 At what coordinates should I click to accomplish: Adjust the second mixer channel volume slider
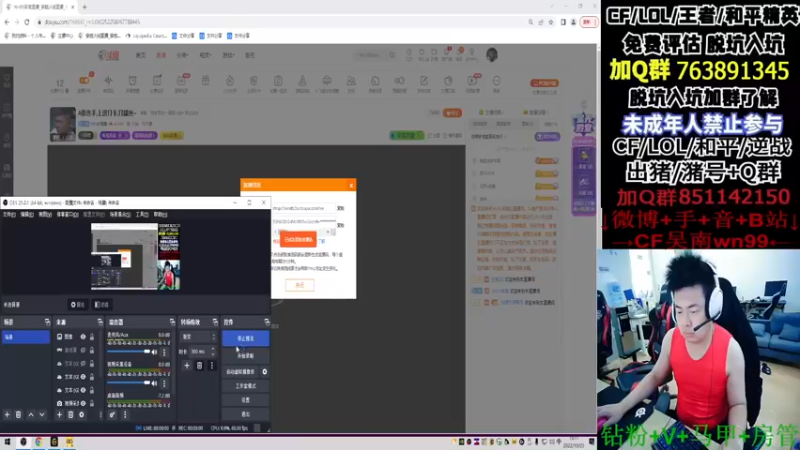click(x=129, y=383)
